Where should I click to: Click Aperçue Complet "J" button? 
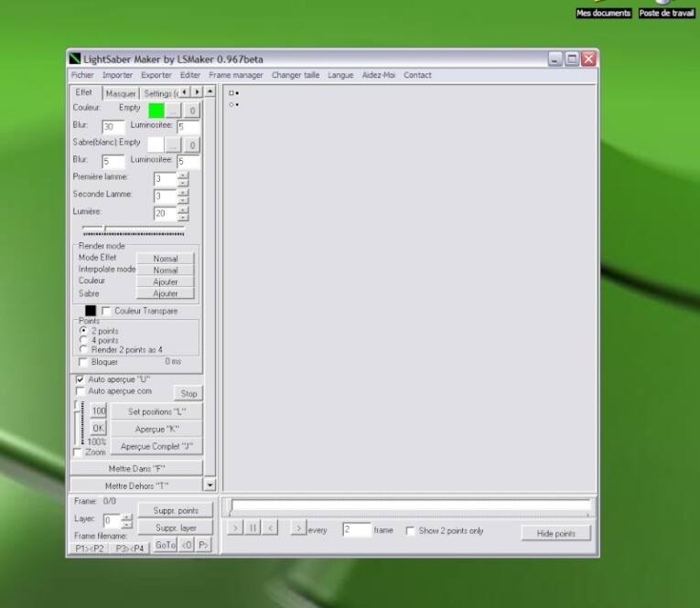(156, 446)
